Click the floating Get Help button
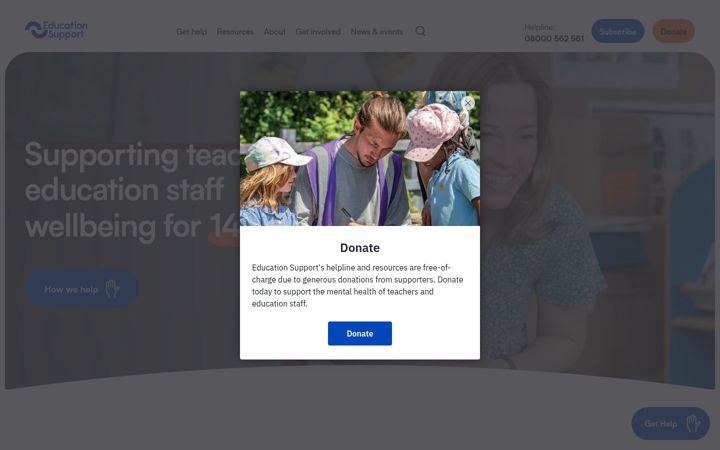Image resolution: width=720 pixels, height=450 pixels. click(670, 423)
